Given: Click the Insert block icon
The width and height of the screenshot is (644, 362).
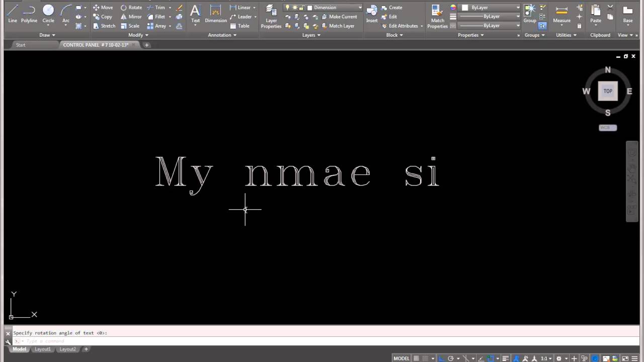Looking at the screenshot, I should (372, 14).
